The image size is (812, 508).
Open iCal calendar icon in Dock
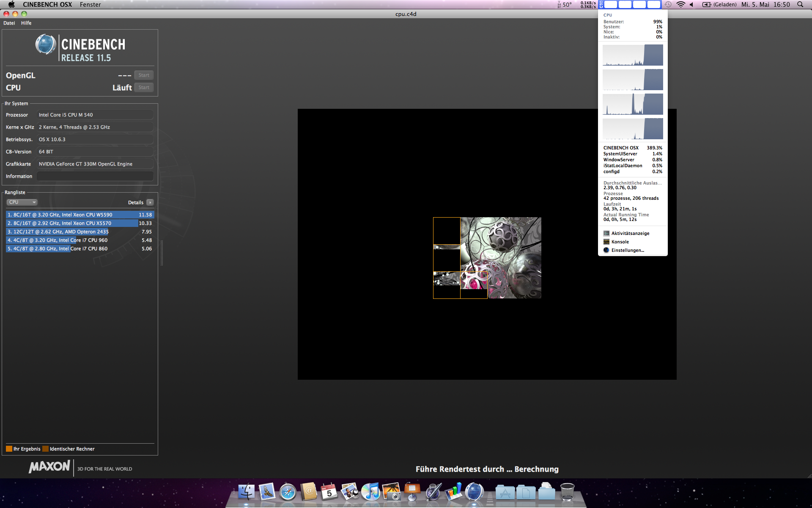point(329,492)
